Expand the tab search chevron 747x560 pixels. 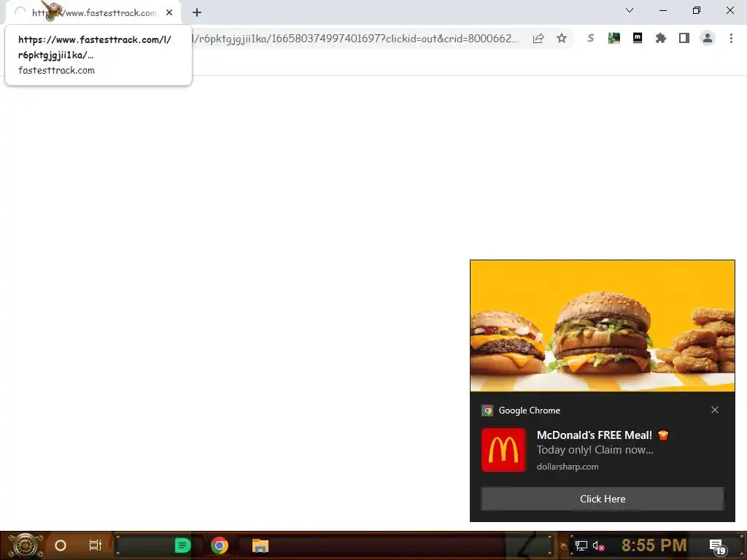click(630, 10)
